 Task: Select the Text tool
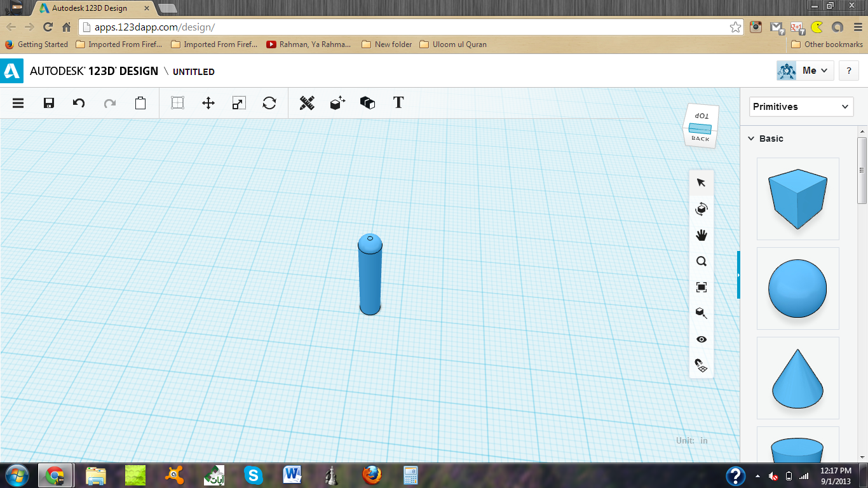398,103
